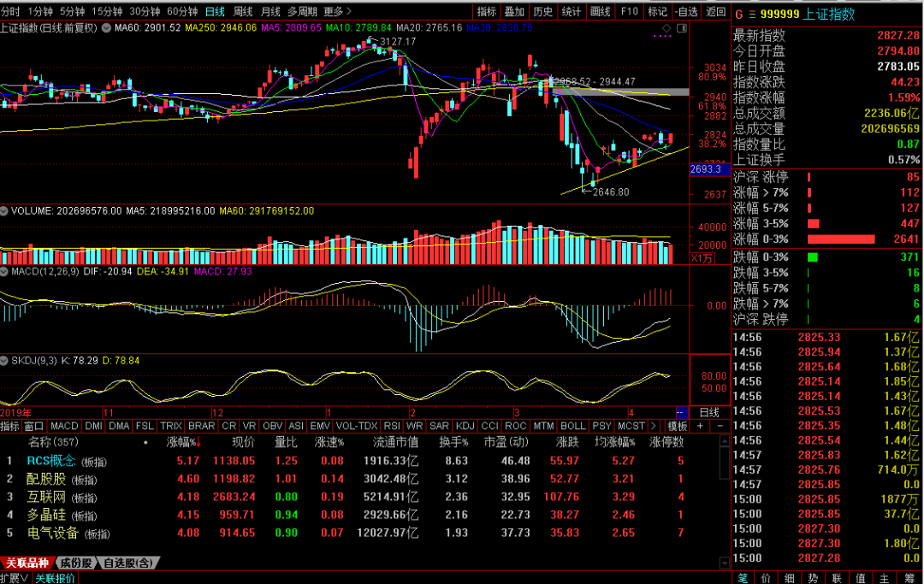Click the 999999 上证指数 title header
Screen dimensions: 924x584
(x=808, y=15)
